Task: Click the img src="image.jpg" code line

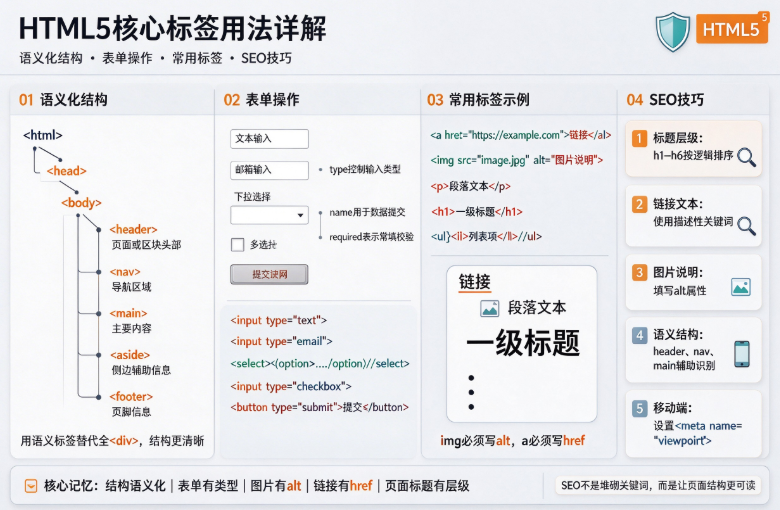Action: click(517, 160)
